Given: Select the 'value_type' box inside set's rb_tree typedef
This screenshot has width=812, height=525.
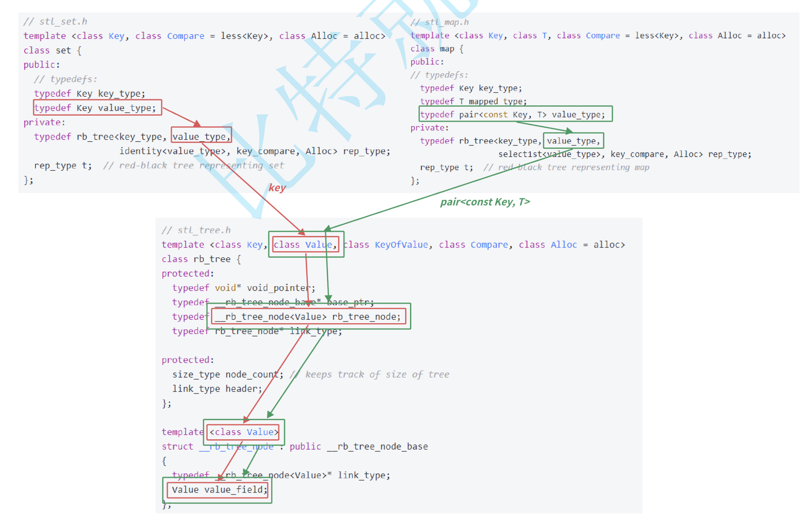Looking at the screenshot, I should pos(201,136).
